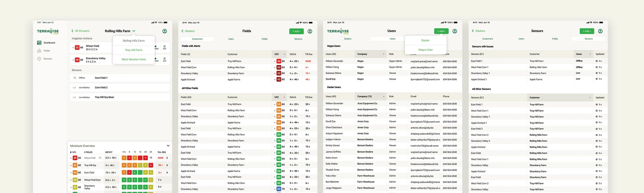The height and width of the screenshot is (193, 644).
Task: Click the TerraWise logo on the Users screen
Action: pyautogui.click(x=338, y=31)
